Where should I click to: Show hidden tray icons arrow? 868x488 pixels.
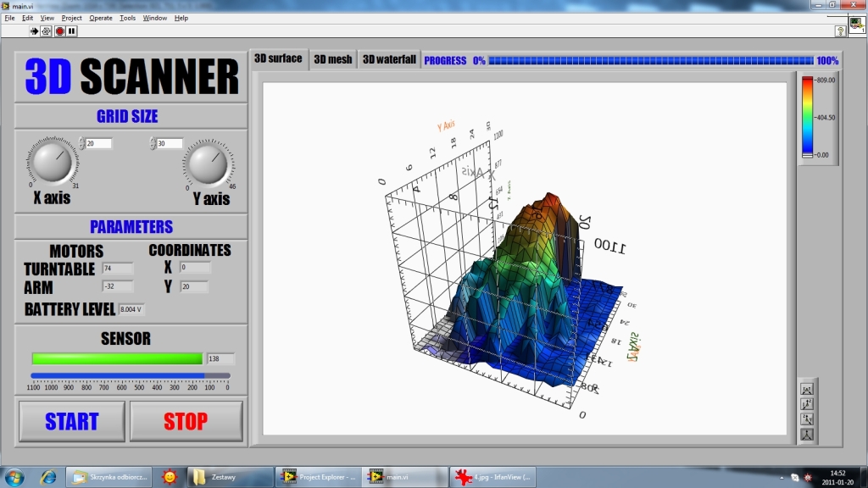click(x=782, y=478)
